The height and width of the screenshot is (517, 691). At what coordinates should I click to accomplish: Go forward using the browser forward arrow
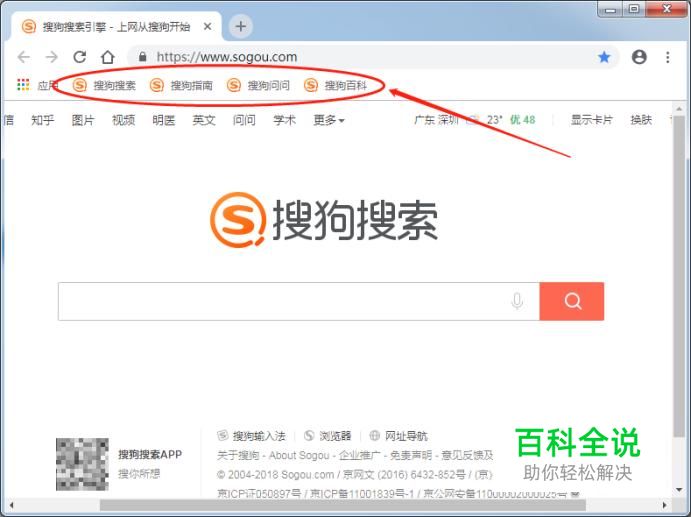pos(52,57)
